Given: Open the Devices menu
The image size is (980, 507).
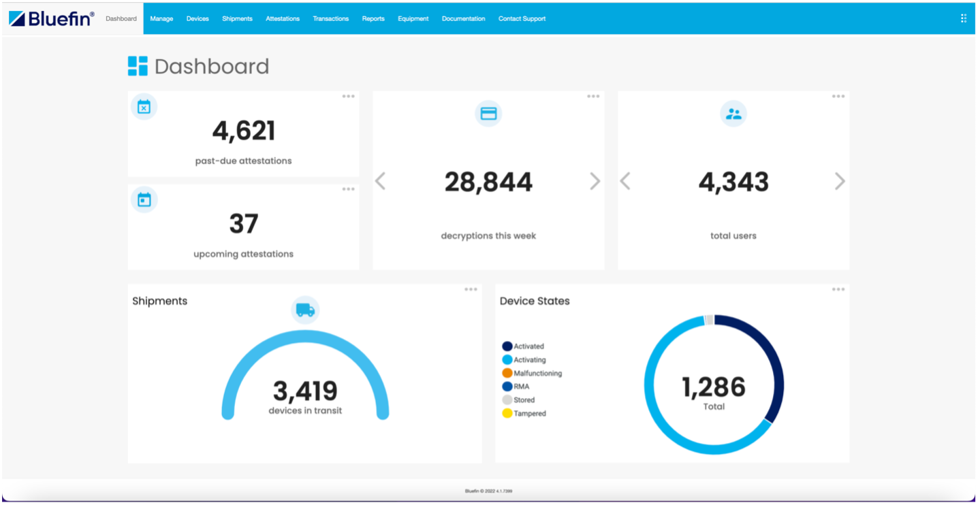Looking at the screenshot, I should (197, 18).
